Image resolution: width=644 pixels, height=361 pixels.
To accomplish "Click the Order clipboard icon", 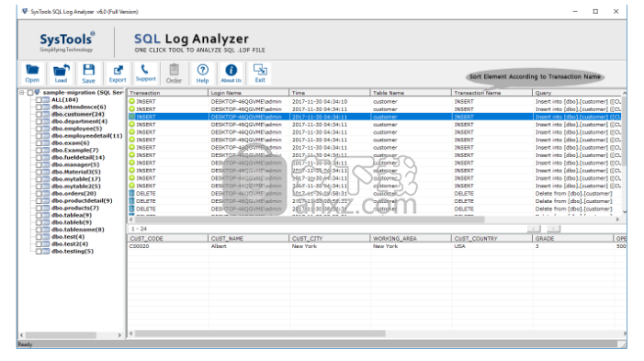I will (x=174, y=73).
